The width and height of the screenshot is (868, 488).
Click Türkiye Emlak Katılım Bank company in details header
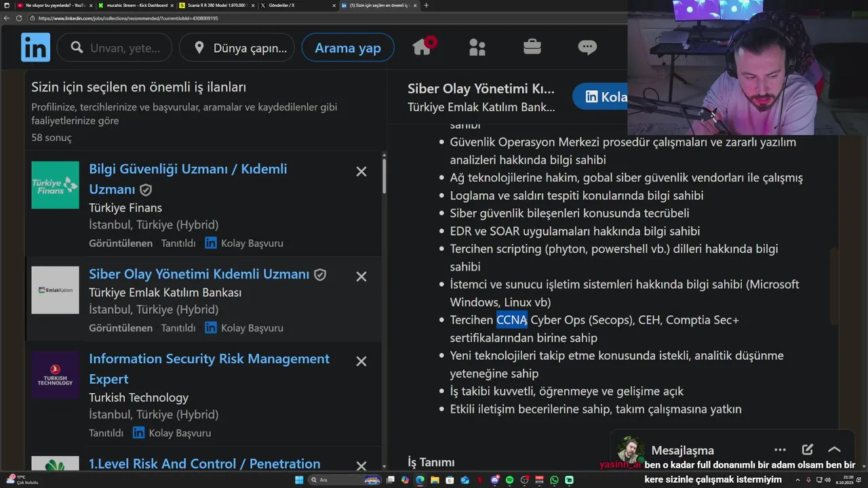click(x=481, y=107)
